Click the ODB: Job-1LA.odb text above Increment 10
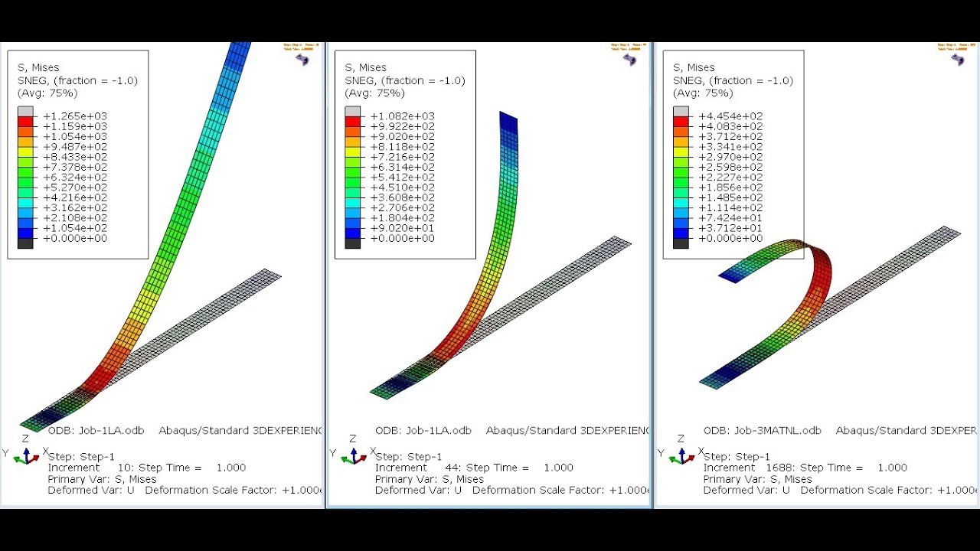980x551 pixels. click(x=96, y=431)
